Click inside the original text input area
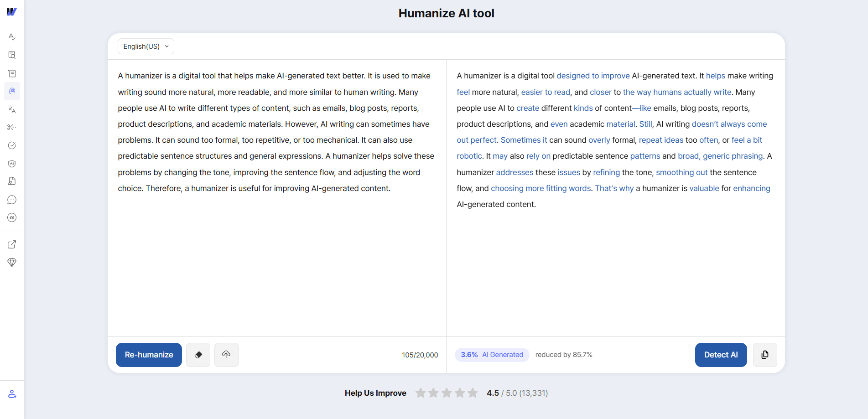Screen dimensions: 868x419 pos(276,198)
